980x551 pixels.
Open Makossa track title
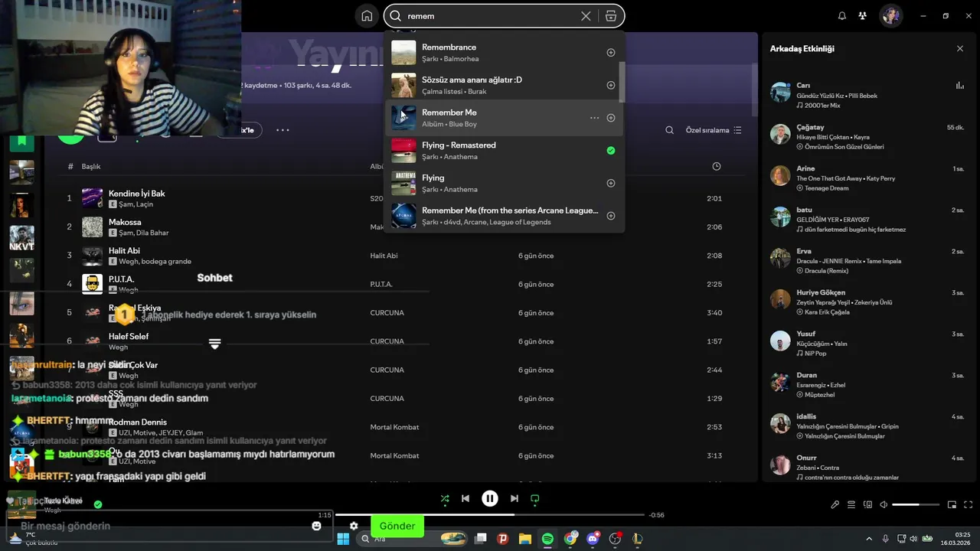tap(125, 222)
